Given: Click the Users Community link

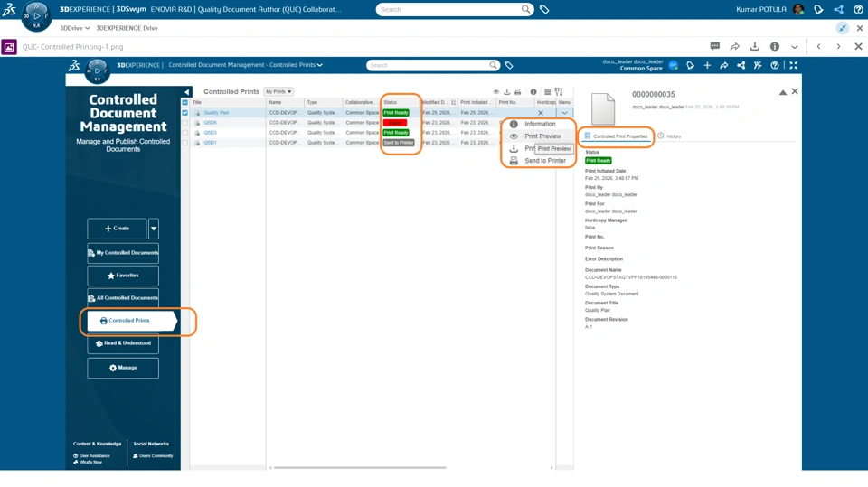Looking at the screenshot, I should (x=154, y=456).
